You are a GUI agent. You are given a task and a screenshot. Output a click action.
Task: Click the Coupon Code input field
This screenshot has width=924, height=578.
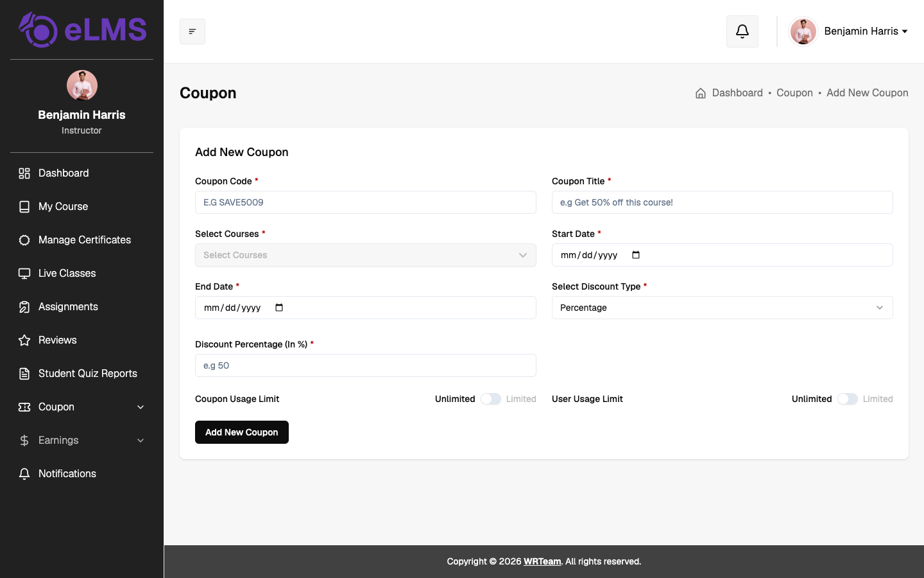point(366,202)
